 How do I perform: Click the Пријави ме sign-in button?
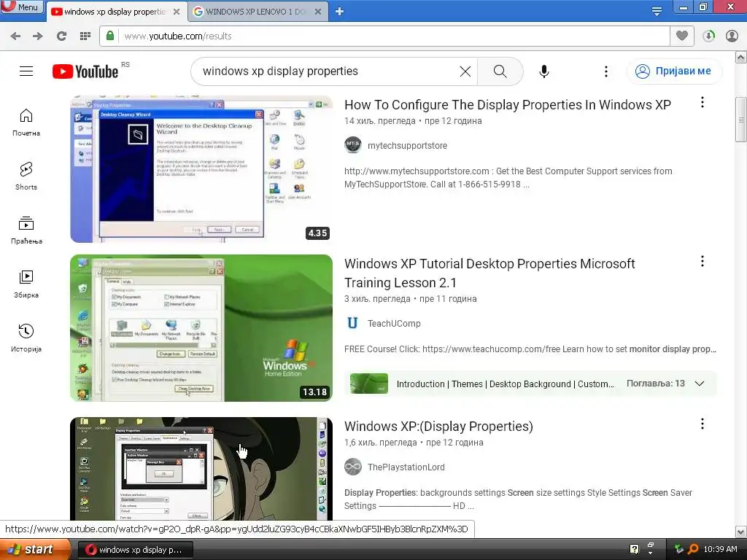(675, 71)
